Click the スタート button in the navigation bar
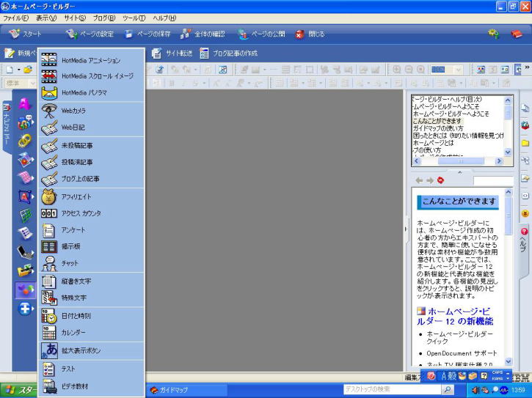The image size is (532, 398). click(25, 34)
